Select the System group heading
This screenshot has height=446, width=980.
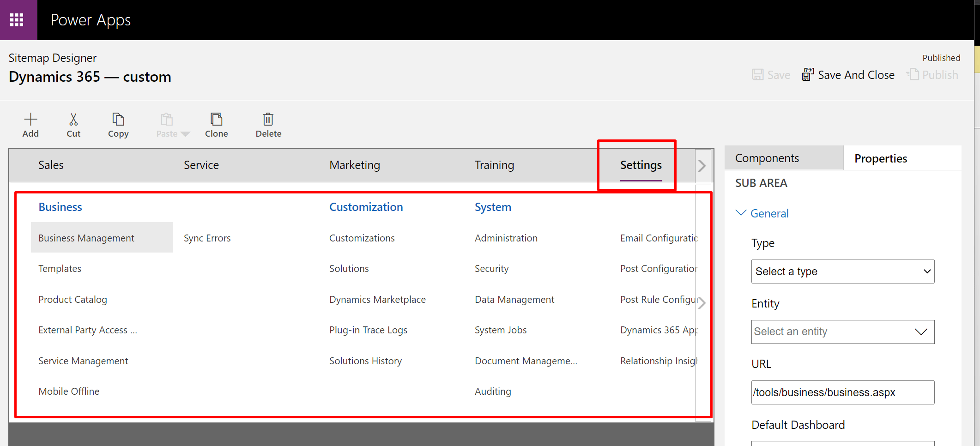(493, 207)
